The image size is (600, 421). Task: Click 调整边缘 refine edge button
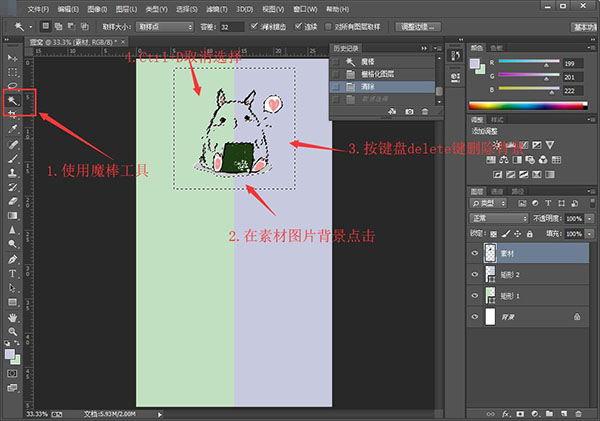[x=418, y=27]
